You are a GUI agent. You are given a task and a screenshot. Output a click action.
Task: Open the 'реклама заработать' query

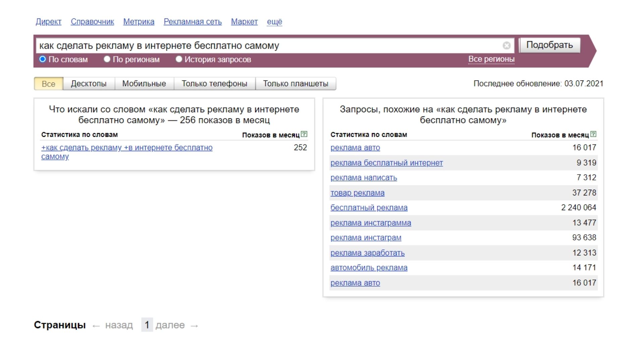pos(368,253)
